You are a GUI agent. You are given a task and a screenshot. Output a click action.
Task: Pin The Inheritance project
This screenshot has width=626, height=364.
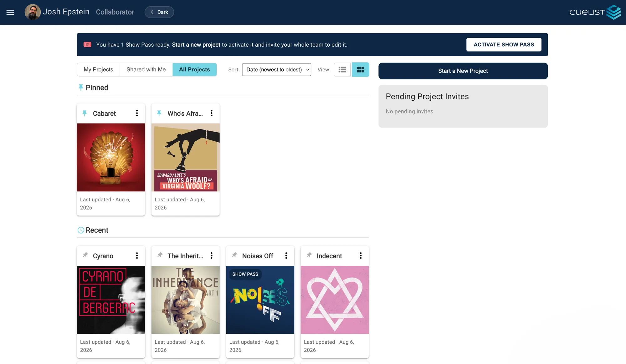[x=160, y=255]
